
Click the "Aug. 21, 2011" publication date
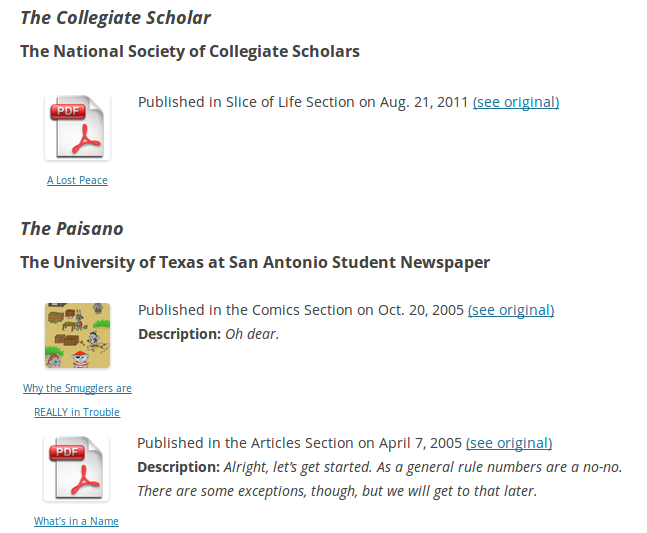pyautogui.click(x=424, y=102)
